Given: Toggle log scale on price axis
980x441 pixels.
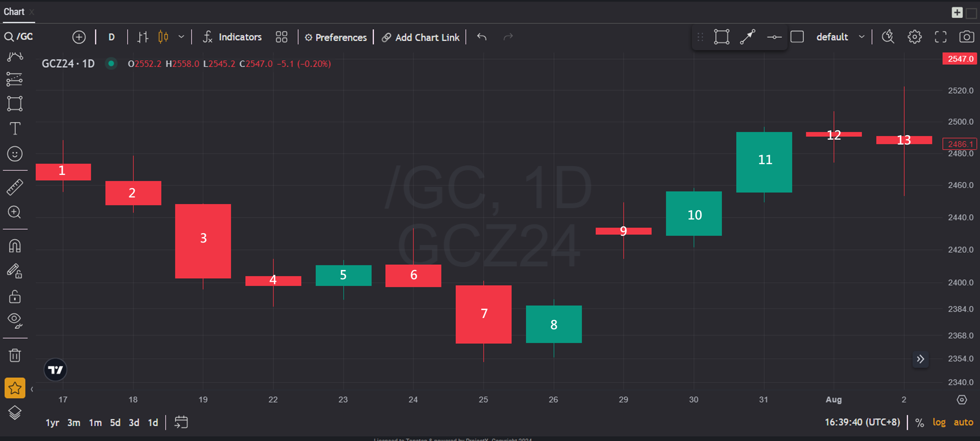Looking at the screenshot, I should pos(939,422).
